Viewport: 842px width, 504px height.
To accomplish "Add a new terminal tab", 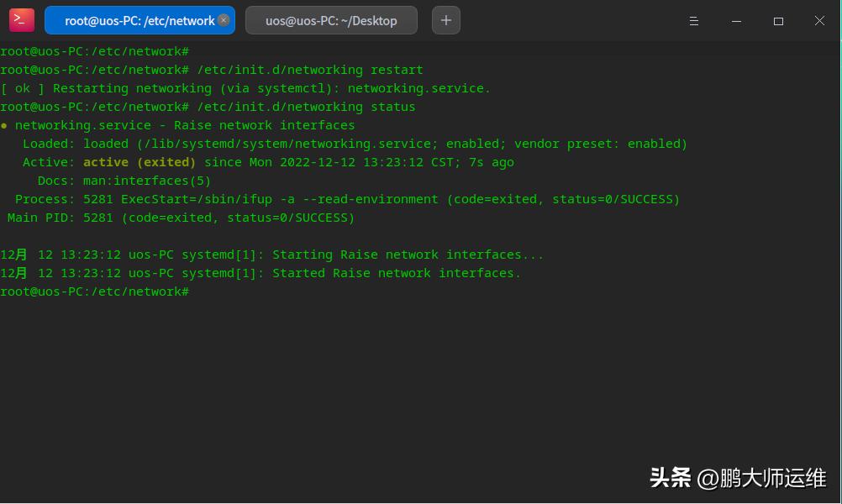I will tap(446, 20).
